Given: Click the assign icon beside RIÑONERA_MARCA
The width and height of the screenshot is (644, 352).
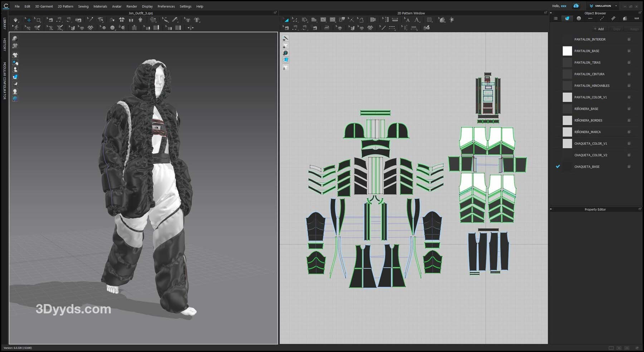Looking at the screenshot, I should click(x=629, y=132).
